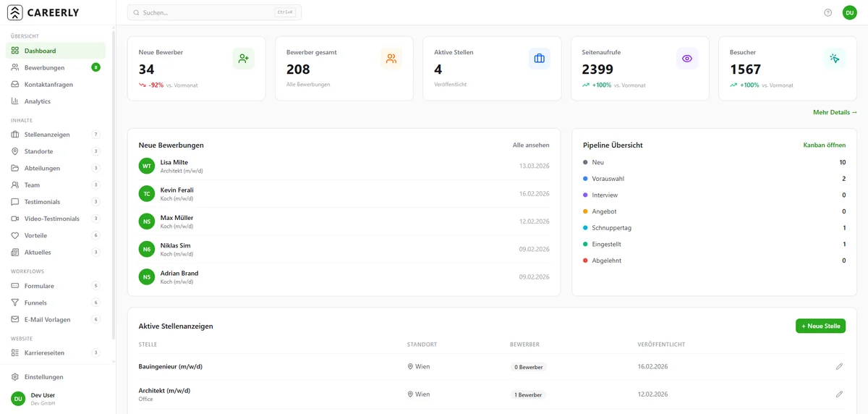This screenshot has height=414, width=868.
Task: Click the -92% trend value
Action: [x=156, y=85]
